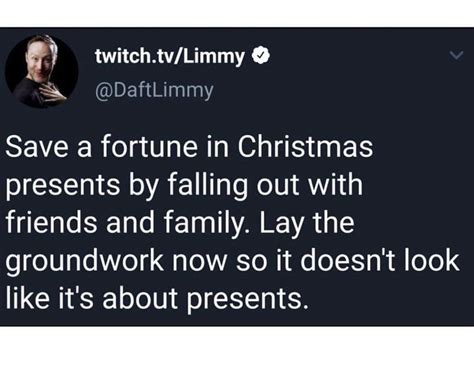Viewport: 474px width, 368px height.
Task: Visit the @DaftLimmy handle
Action: [x=154, y=90]
